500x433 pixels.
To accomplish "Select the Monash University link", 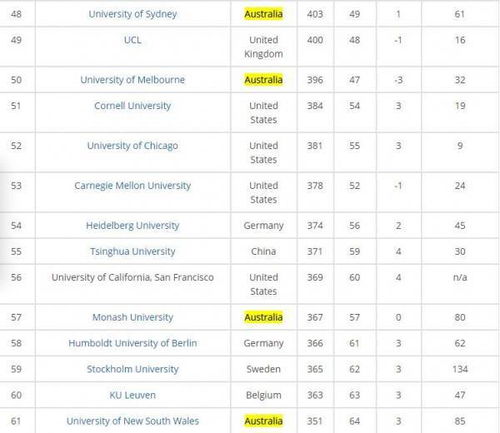I will pyautogui.click(x=133, y=317).
